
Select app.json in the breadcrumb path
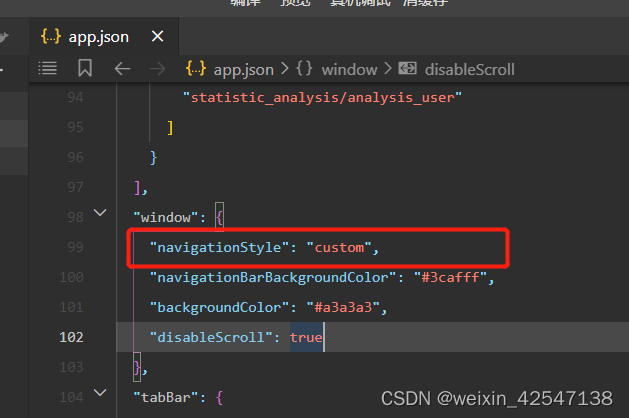(x=243, y=70)
